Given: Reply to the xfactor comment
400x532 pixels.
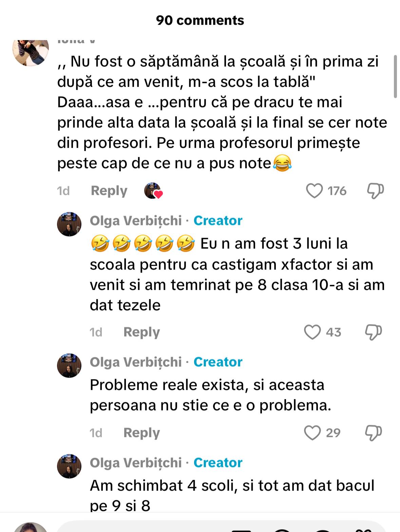Looking at the screenshot, I should click(141, 332).
